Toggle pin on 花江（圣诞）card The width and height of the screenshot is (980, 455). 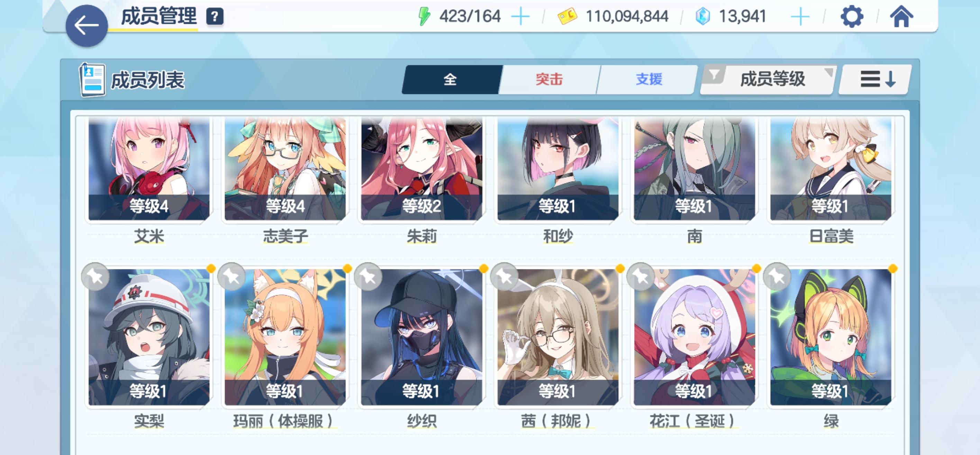click(641, 277)
